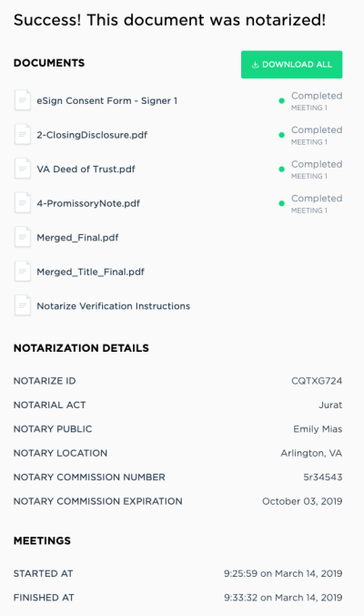Image resolution: width=364 pixels, height=616 pixels.
Task: Click the green status dot for eSign Consent Form
Action: [281, 101]
